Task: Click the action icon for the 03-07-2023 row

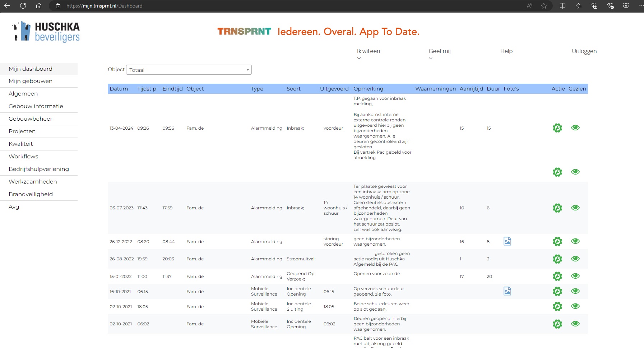Action: [x=557, y=208]
